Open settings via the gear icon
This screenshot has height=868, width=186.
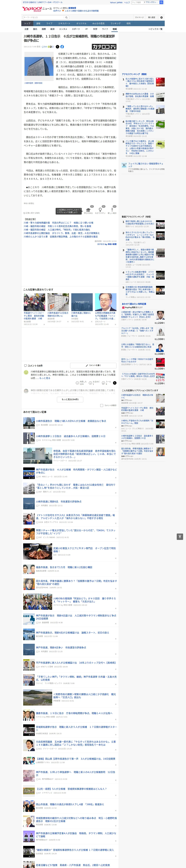point(161,17)
